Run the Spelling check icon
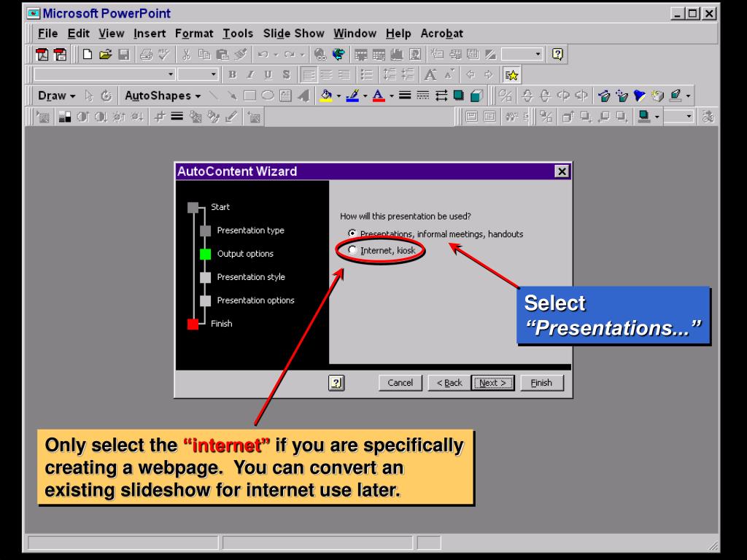Image resolution: width=747 pixels, height=560 pixels. pyautogui.click(x=164, y=54)
